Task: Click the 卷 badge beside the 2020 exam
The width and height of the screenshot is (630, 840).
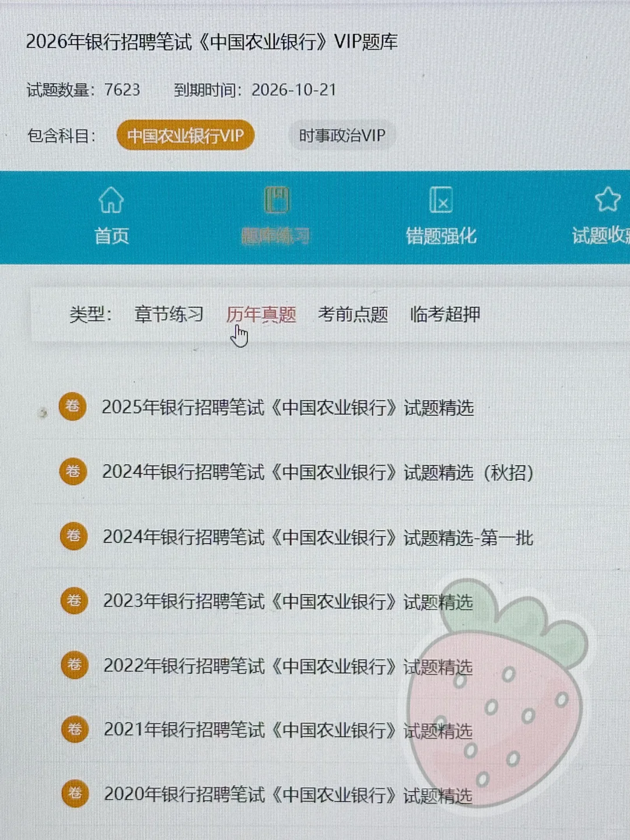Action: pyautogui.click(x=74, y=793)
